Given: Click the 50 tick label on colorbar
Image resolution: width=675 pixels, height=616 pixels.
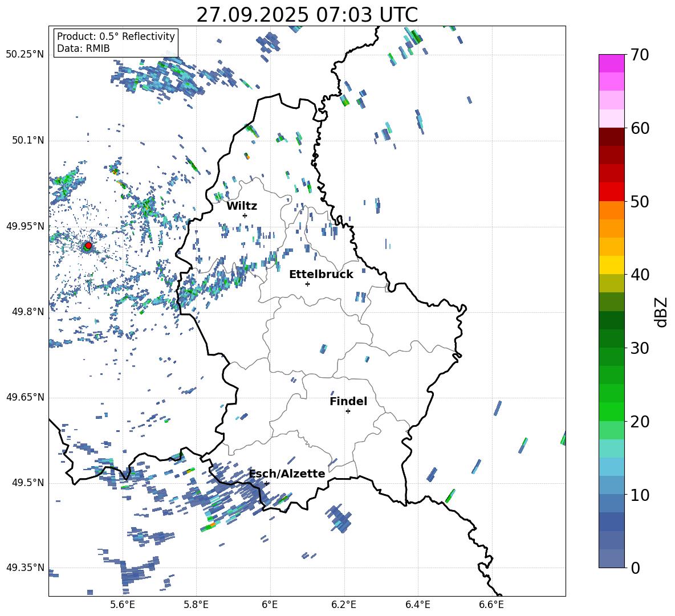Looking at the screenshot, I should tap(640, 201).
